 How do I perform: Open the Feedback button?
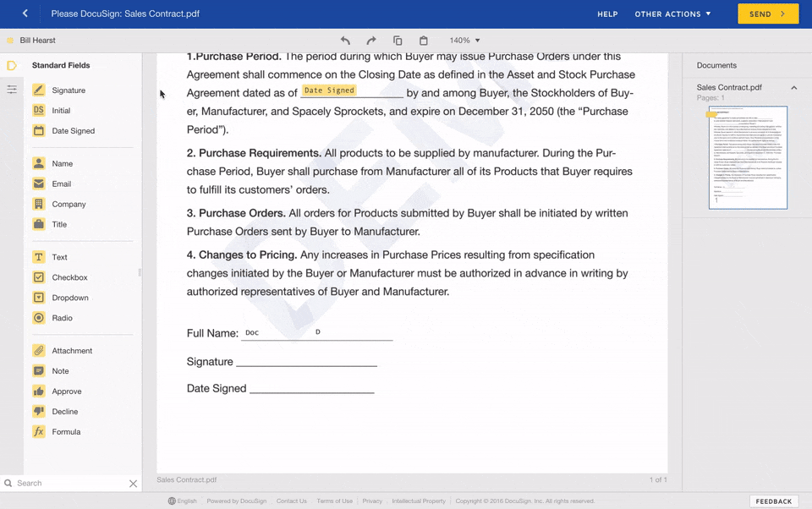pyautogui.click(x=773, y=501)
